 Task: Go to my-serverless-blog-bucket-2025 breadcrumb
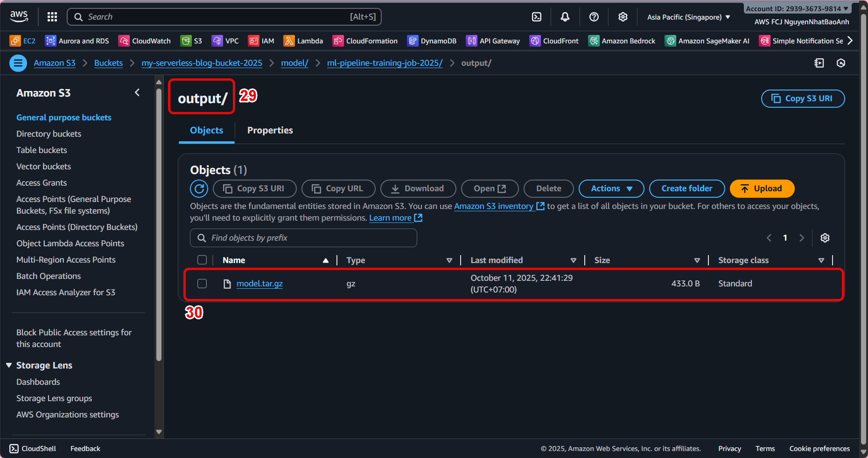coord(202,63)
